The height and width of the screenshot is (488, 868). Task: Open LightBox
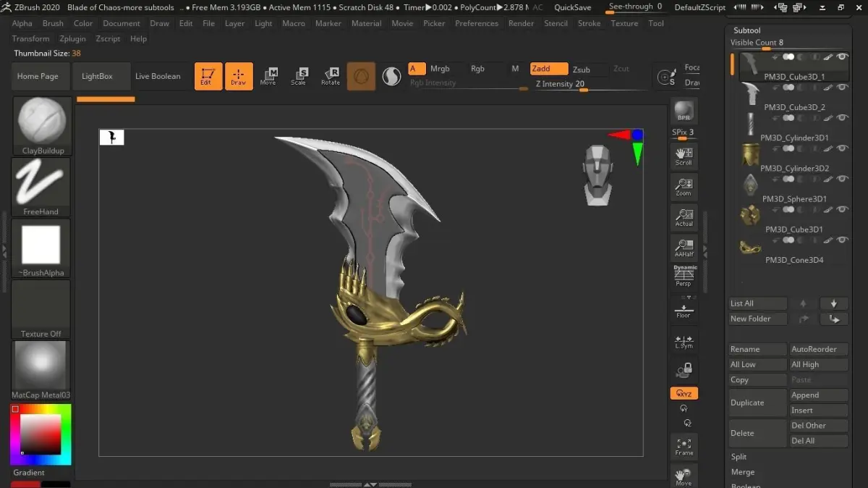[x=101, y=76]
